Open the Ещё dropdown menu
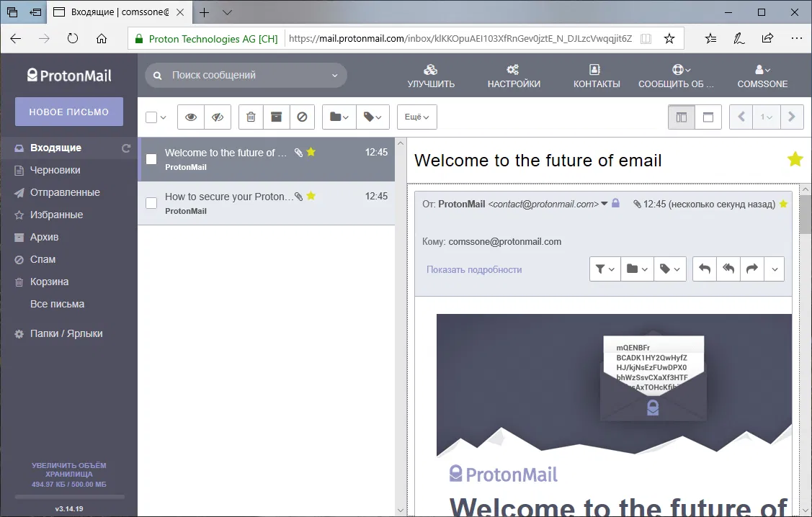 [416, 117]
